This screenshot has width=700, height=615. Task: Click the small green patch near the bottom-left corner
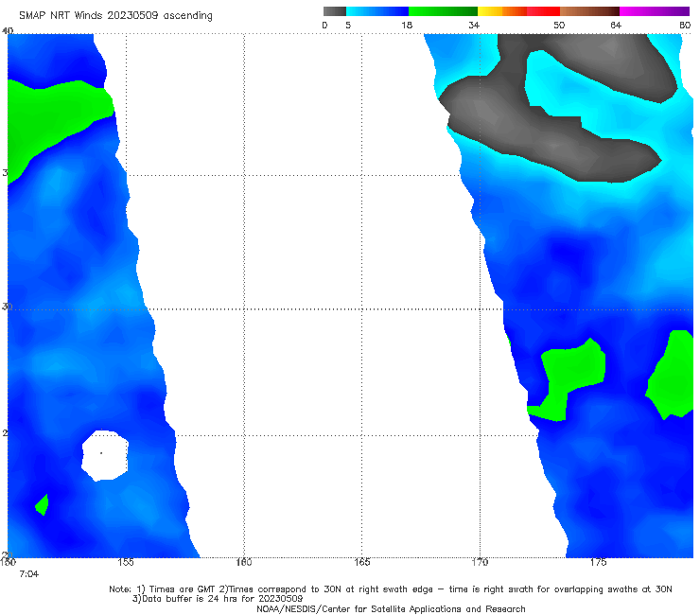(x=42, y=505)
